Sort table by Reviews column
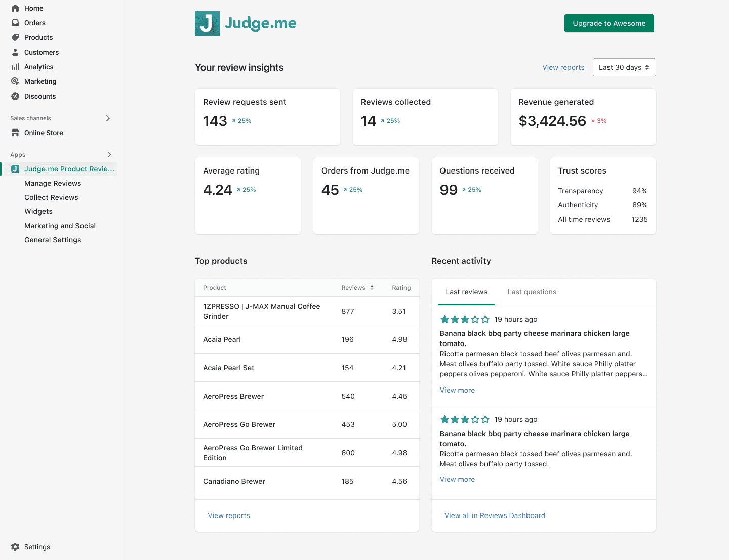This screenshot has width=729, height=560. pyautogui.click(x=357, y=288)
